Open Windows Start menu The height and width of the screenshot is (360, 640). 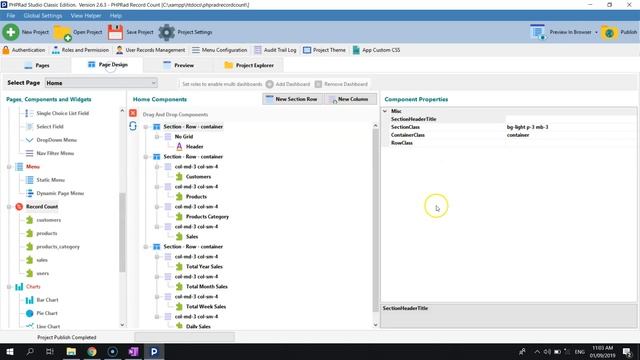click(x=10, y=351)
